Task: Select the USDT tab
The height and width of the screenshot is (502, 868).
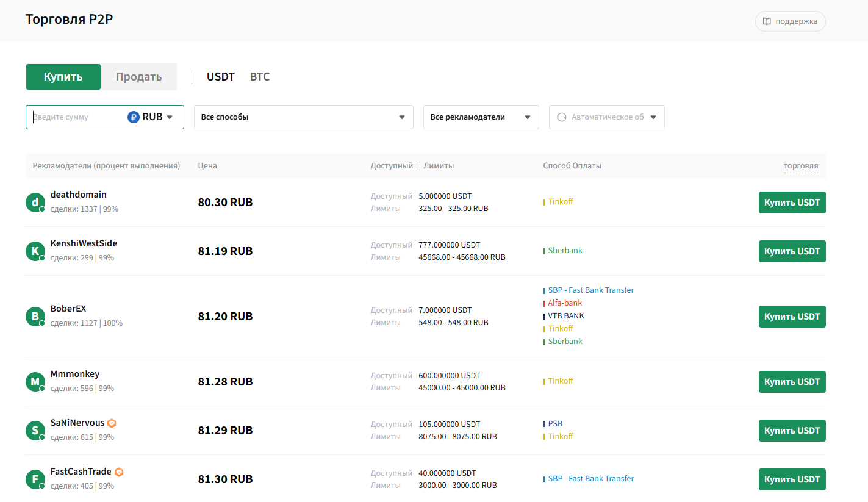Action: 221,77
